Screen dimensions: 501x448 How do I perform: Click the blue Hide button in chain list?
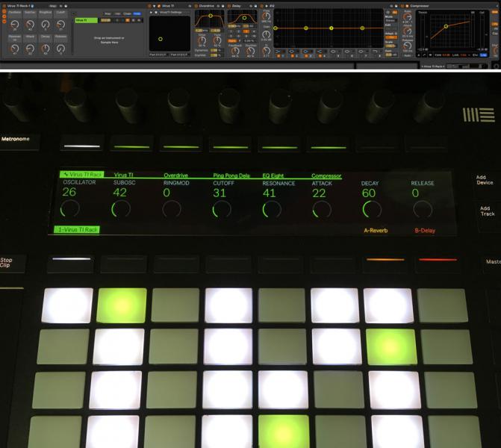pyautogui.click(x=137, y=13)
